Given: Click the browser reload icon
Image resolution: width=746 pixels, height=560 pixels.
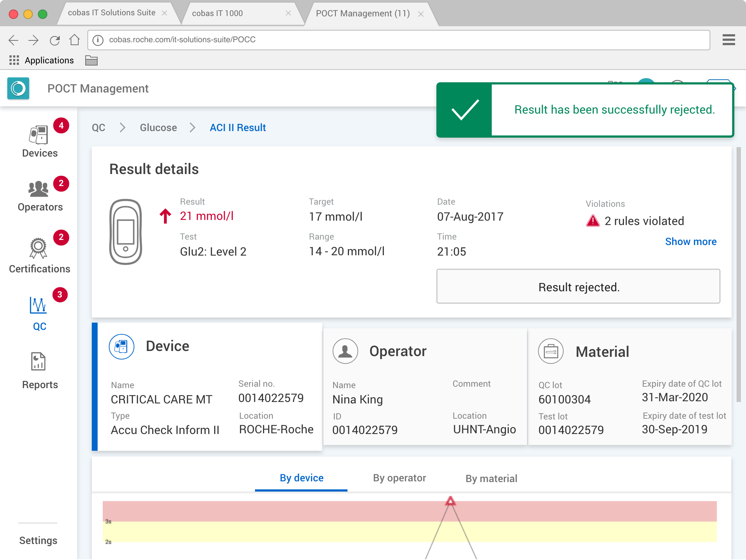Looking at the screenshot, I should point(55,40).
